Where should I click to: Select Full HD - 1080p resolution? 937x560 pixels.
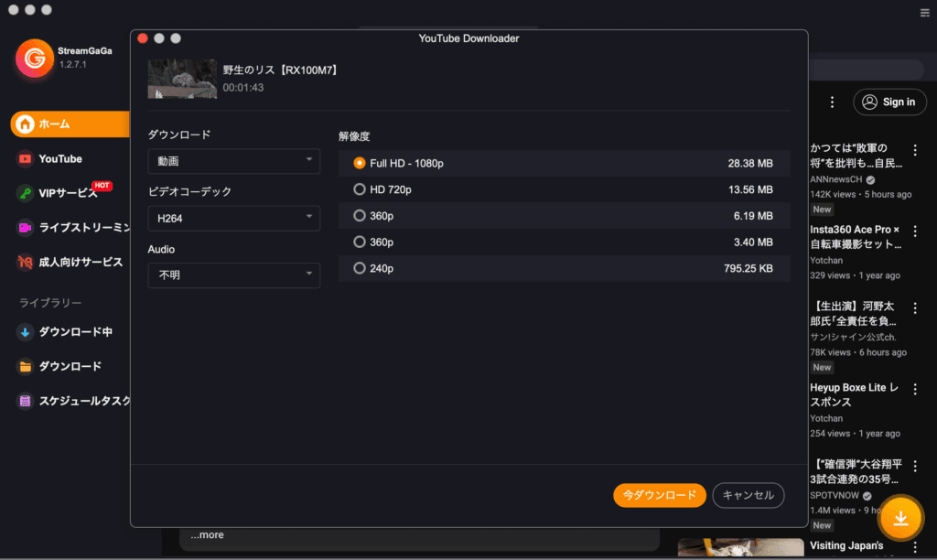pyautogui.click(x=564, y=163)
